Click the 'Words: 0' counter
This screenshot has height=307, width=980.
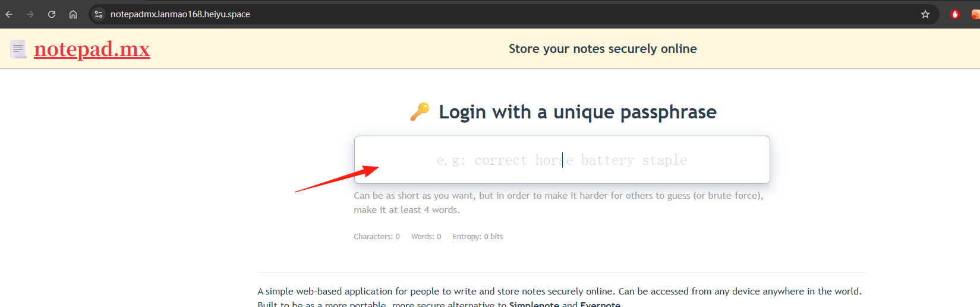426,236
